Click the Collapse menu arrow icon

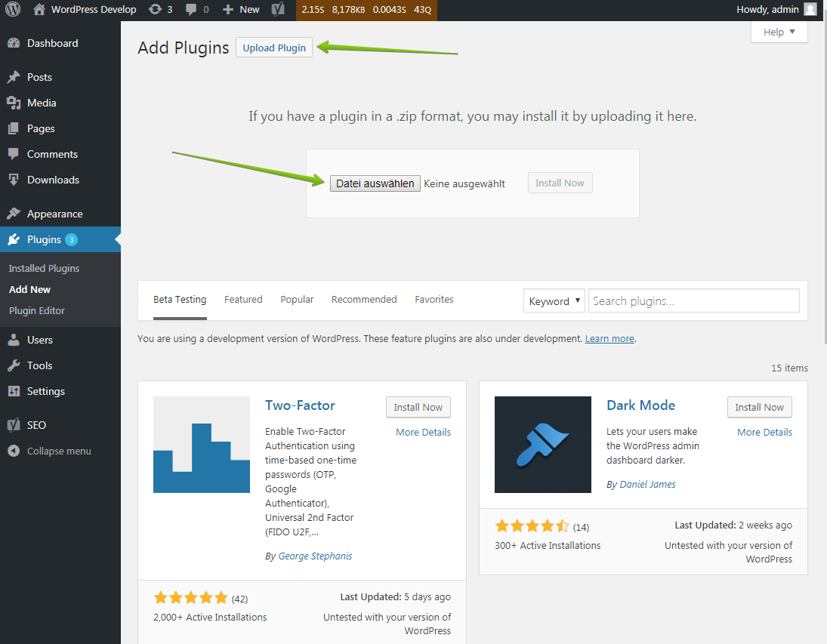(14, 451)
